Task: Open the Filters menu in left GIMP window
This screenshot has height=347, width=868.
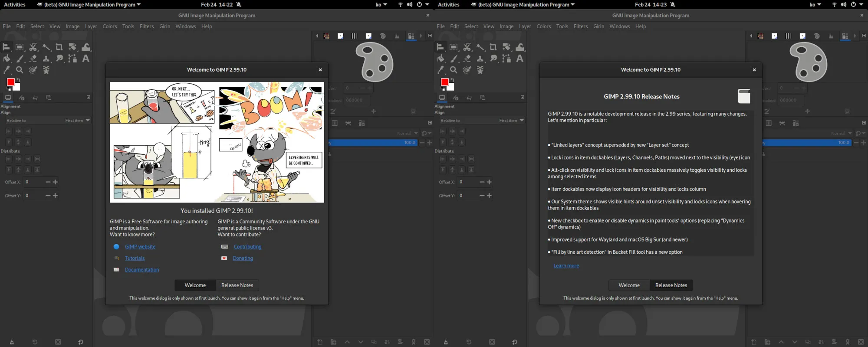Action: [x=146, y=26]
